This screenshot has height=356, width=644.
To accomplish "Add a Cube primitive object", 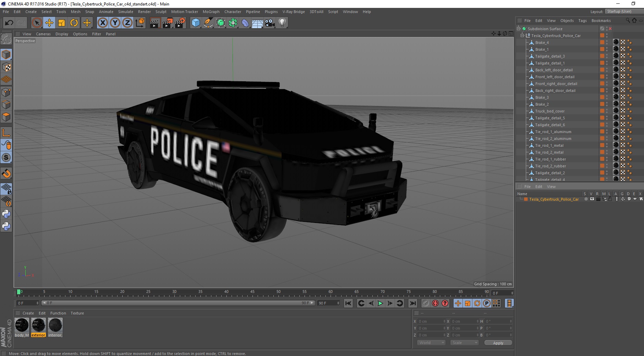I will [196, 23].
